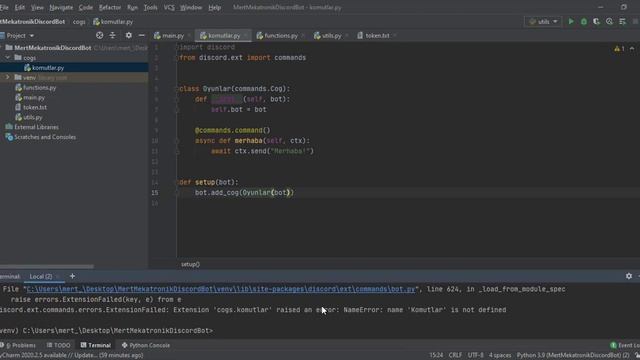Open the TODO tool window

(x=59, y=345)
